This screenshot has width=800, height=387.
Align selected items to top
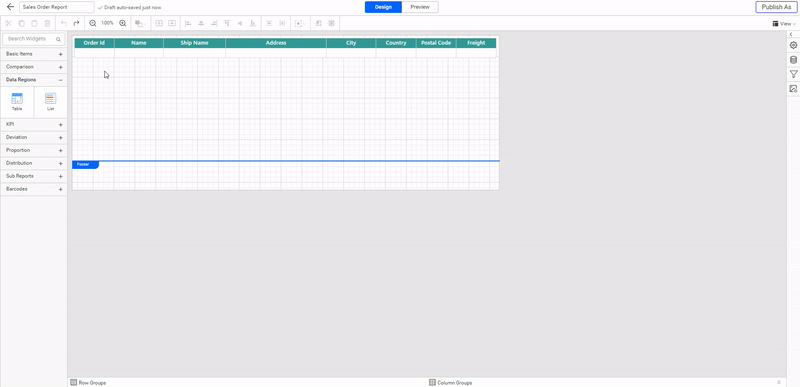(x=227, y=23)
